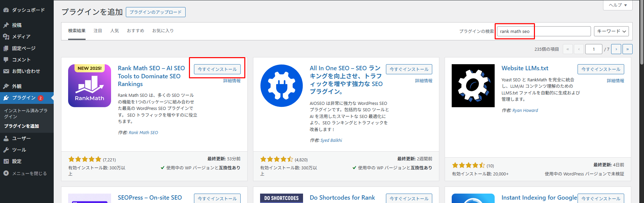Viewport: 644px width, 203px height.
Task: Open 詳細情報 link for Rank Math SEO
Action: [x=232, y=81]
